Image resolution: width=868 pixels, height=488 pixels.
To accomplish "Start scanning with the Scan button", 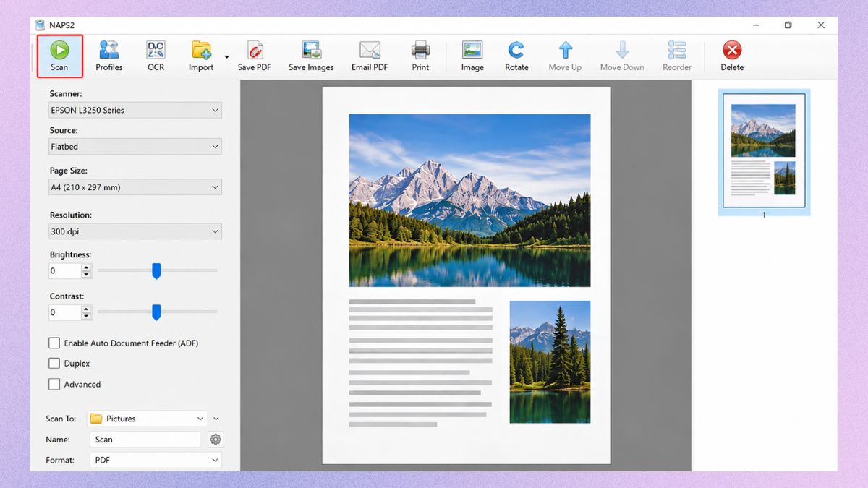I will pyautogui.click(x=59, y=56).
